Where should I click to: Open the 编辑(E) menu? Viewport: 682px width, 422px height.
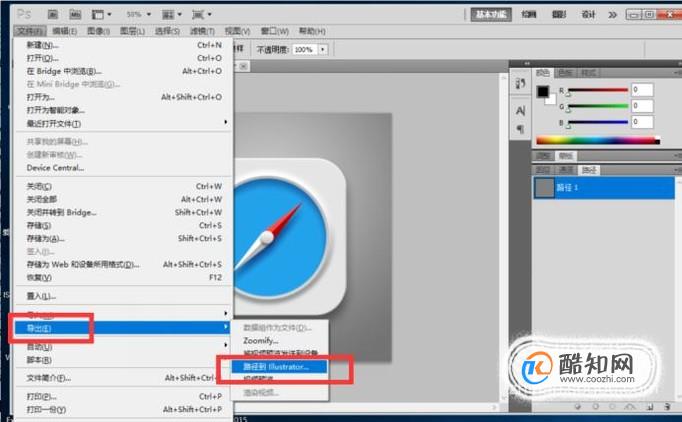(64, 31)
